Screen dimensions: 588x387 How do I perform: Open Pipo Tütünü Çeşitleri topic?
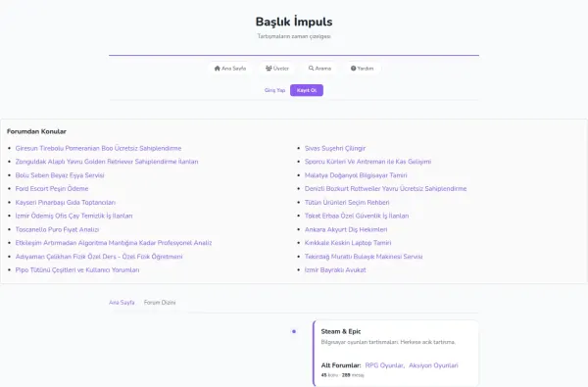point(77,270)
